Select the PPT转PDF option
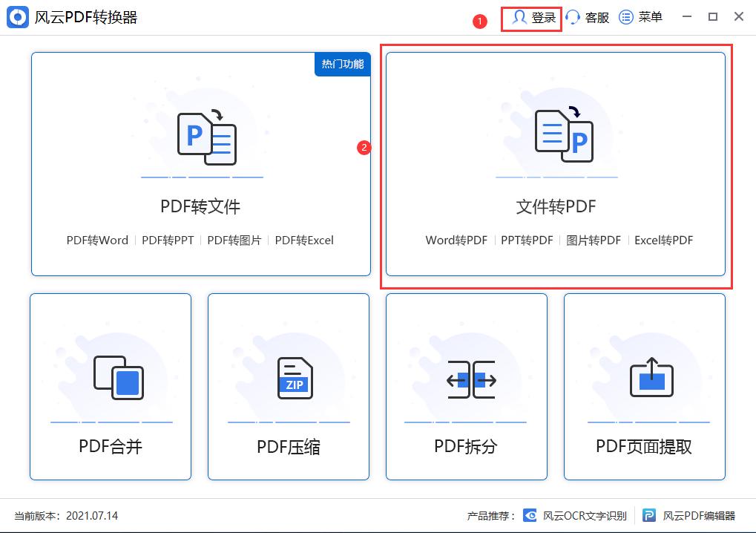The image size is (756, 533). [527, 240]
